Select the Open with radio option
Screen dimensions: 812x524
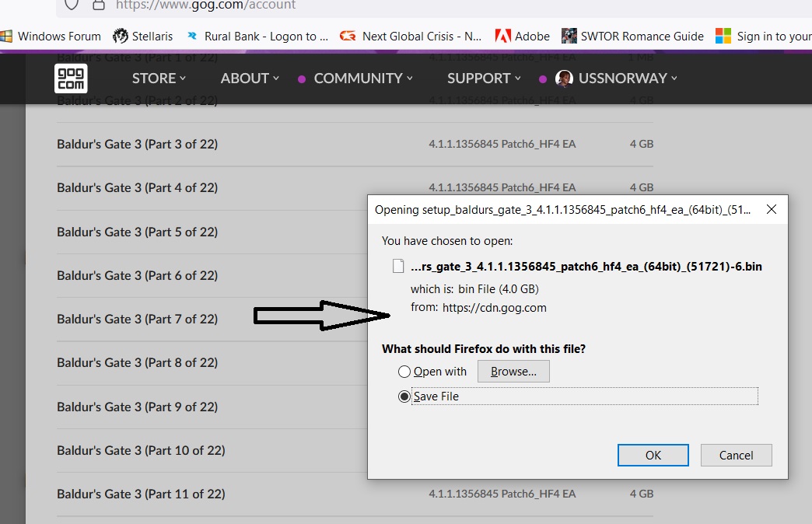404,372
